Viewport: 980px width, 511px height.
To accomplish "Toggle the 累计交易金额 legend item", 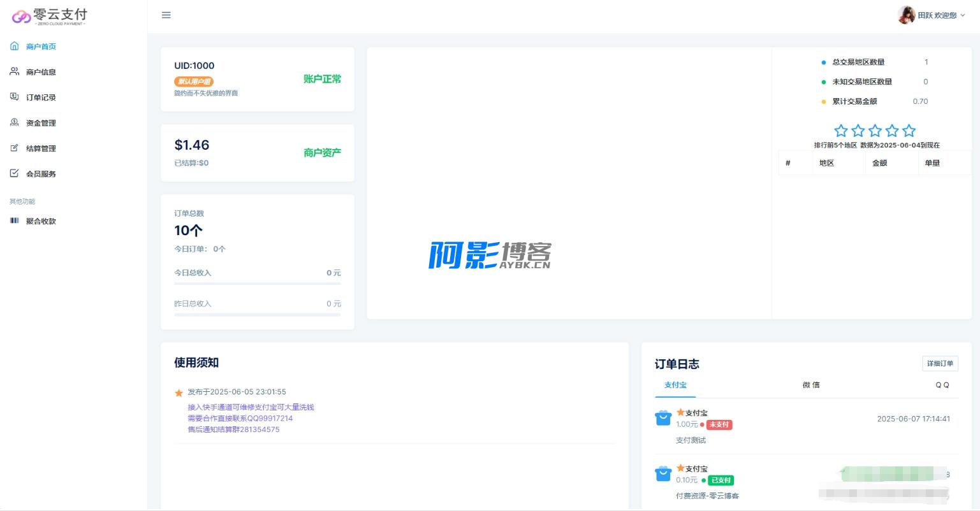I will 854,101.
